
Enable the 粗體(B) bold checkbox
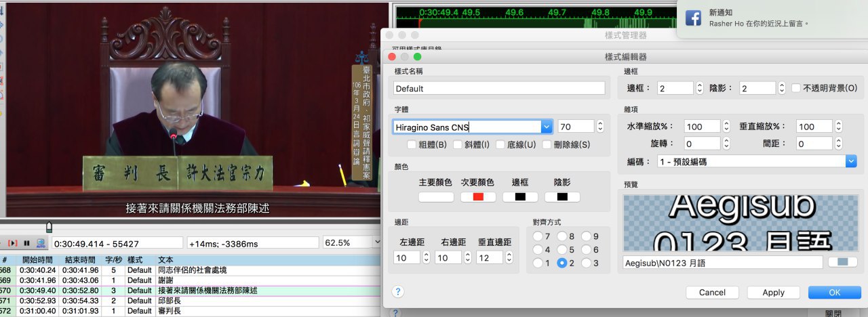(x=412, y=144)
